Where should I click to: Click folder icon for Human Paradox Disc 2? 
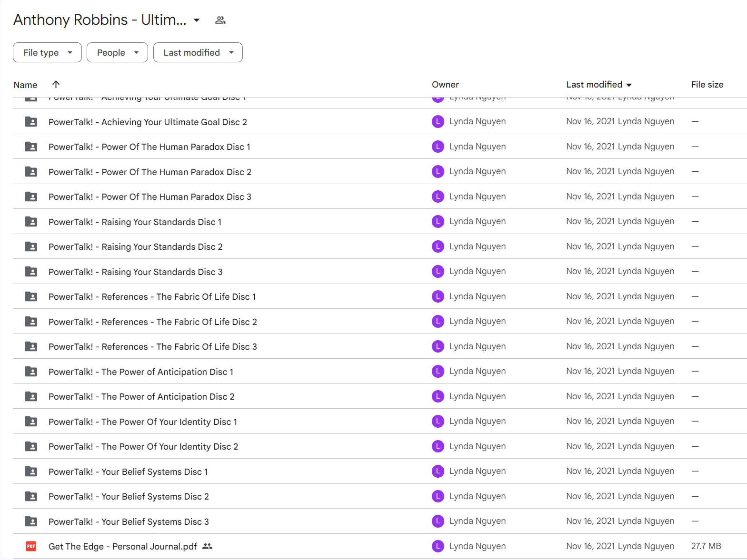coord(31,172)
